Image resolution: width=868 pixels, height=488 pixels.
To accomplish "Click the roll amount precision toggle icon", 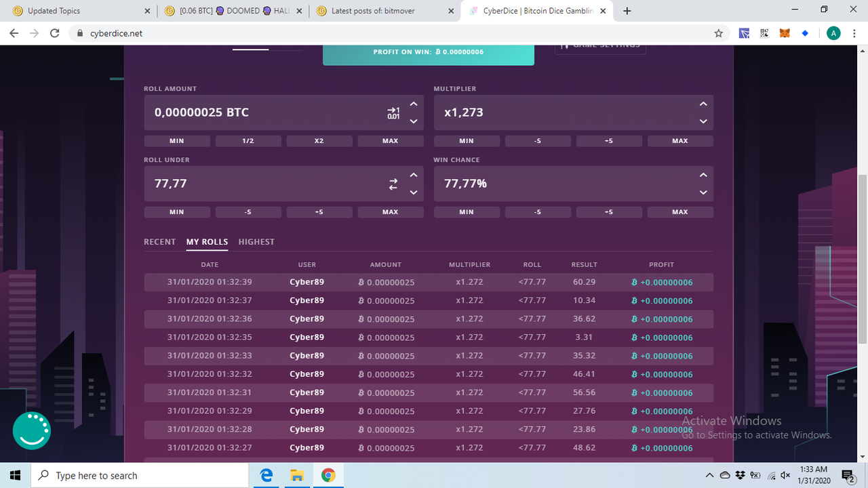I will pos(393,113).
